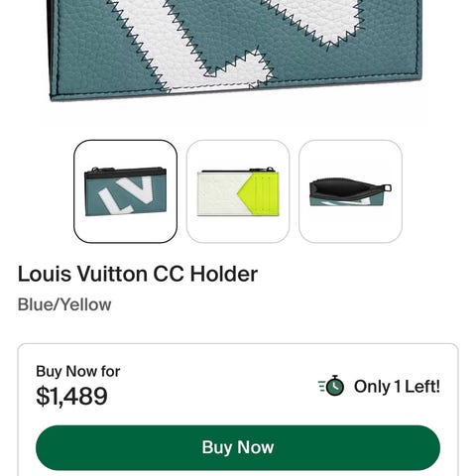The image size is (476, 476).
Task: Open the zipper interior view thumbnail
Action: [x=350, y=191]
